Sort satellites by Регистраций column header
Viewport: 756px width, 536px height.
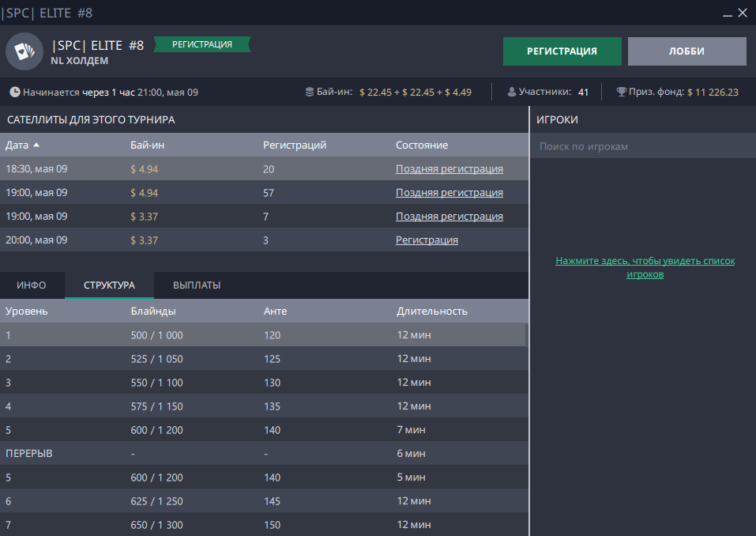295,145
